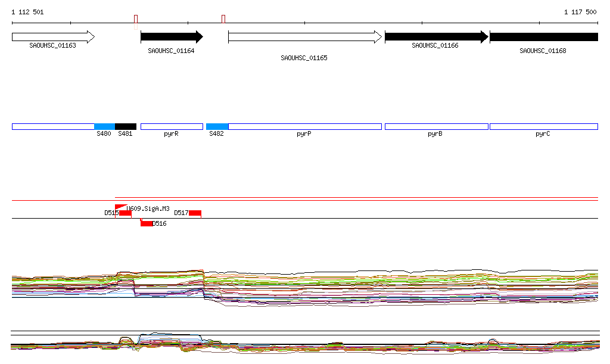Screen dimensions: 610x364
Task: Click the pyrB gene box
Action: [436, 126]
